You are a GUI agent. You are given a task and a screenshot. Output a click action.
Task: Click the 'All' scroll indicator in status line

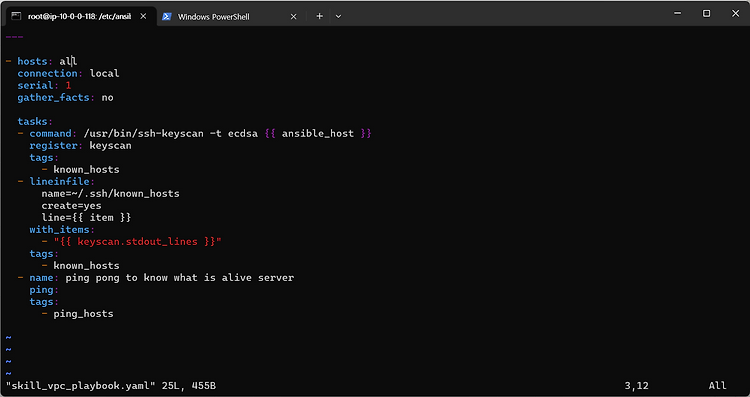click(x=717, y=386)
